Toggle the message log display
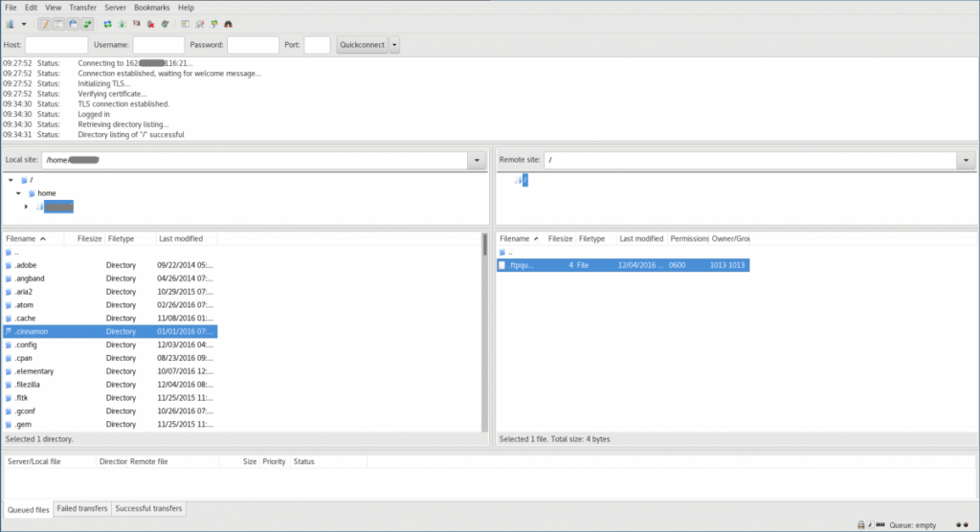 click(x=44, y=24)
